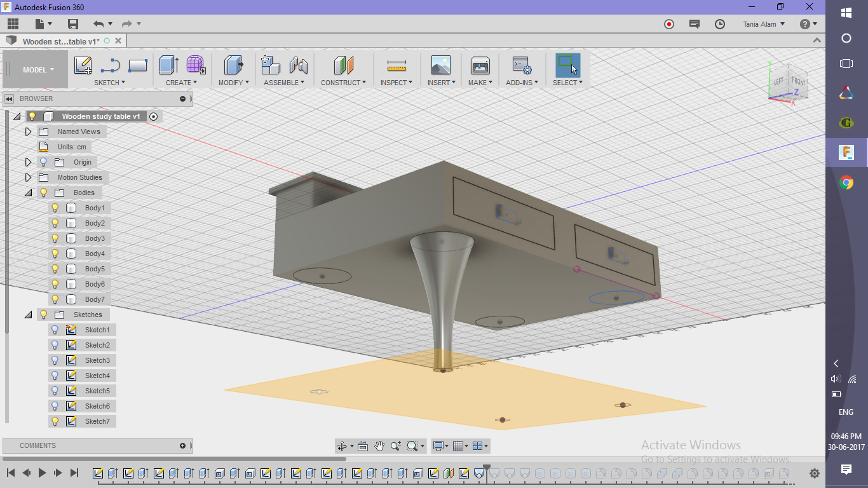
Task: Step timeline to previous feature
Action: pyautogui.click(x=26, y=473)
